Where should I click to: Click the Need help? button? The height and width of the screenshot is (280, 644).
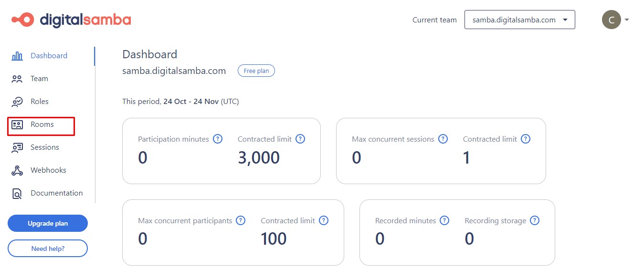pos(47,248)
